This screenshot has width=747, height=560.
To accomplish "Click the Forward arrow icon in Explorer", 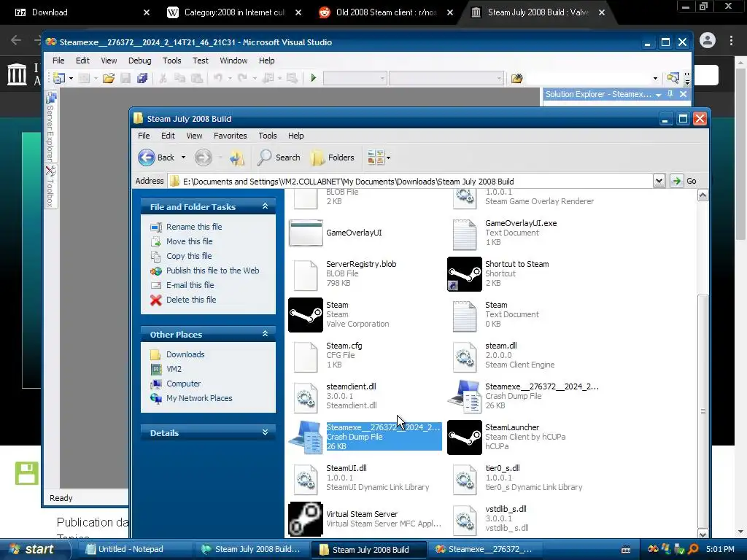I will (x=204, y=157).
